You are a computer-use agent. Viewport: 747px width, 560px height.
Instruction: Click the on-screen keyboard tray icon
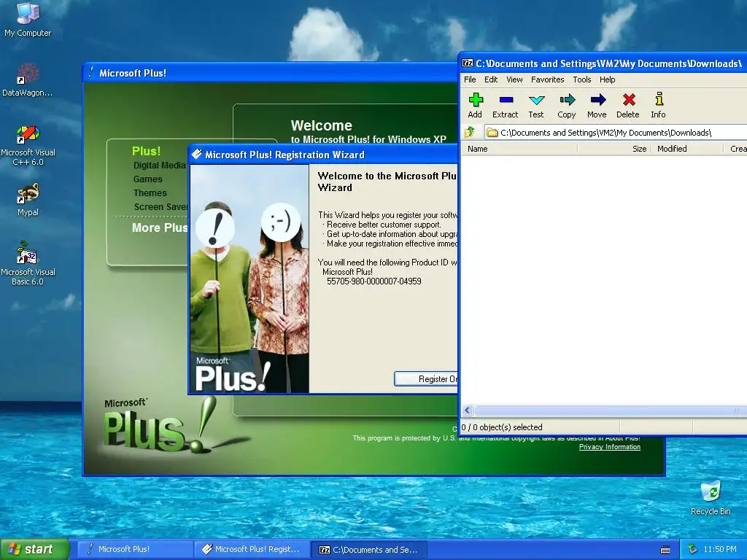coord(665,550)
